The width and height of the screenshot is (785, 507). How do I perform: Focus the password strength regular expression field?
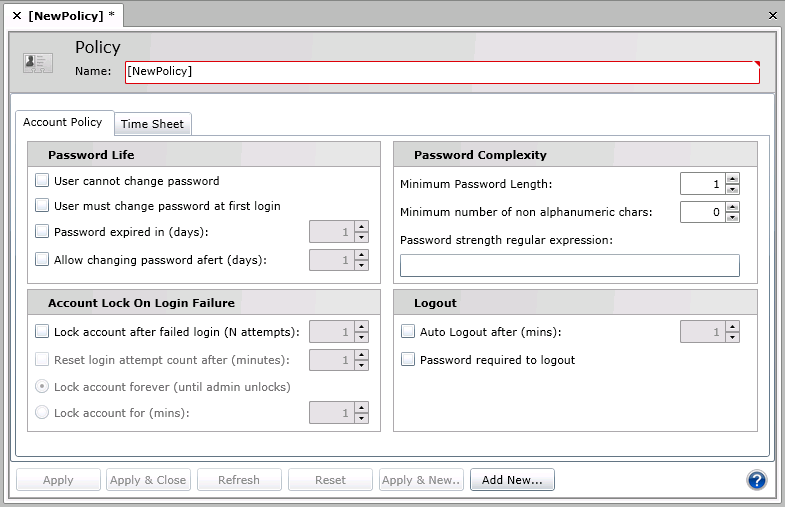pyautogui.click(x=569, y=265)
